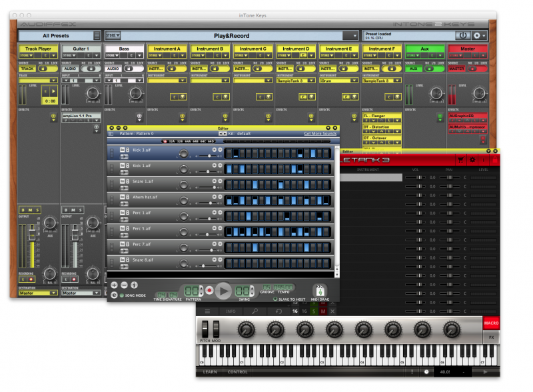Toggle the first step of Kick 1.aif
Screen dimensions: 533x392
(229, 169)
